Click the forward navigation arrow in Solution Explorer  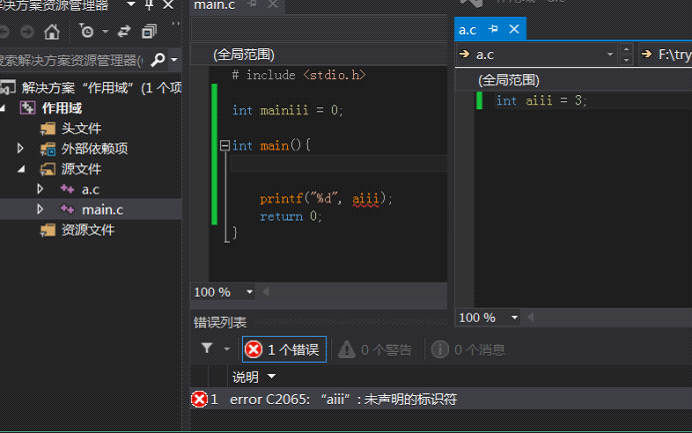pos(27,32)
